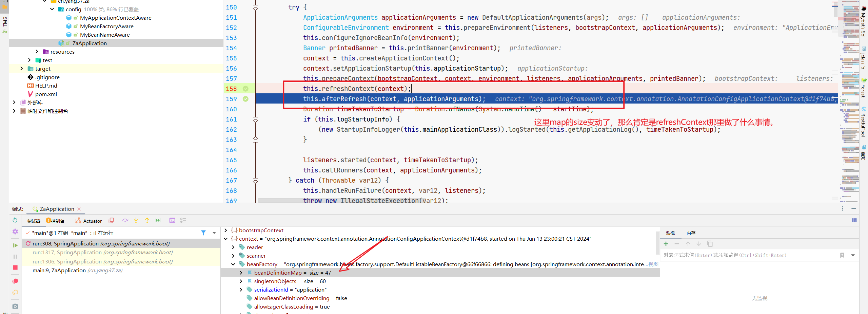The image size is (868, 314).
Task: Collapse the context variable
Action: pyautogui.click(x=226, y=239)
